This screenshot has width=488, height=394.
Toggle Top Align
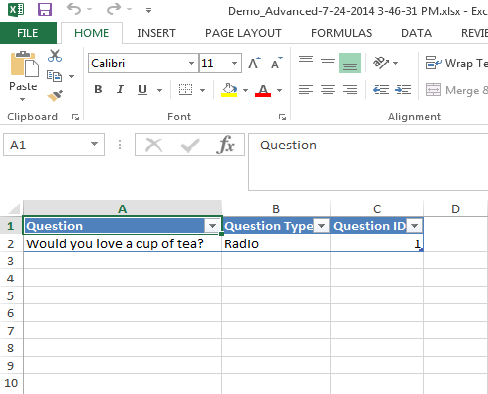[x=306, y=61]
